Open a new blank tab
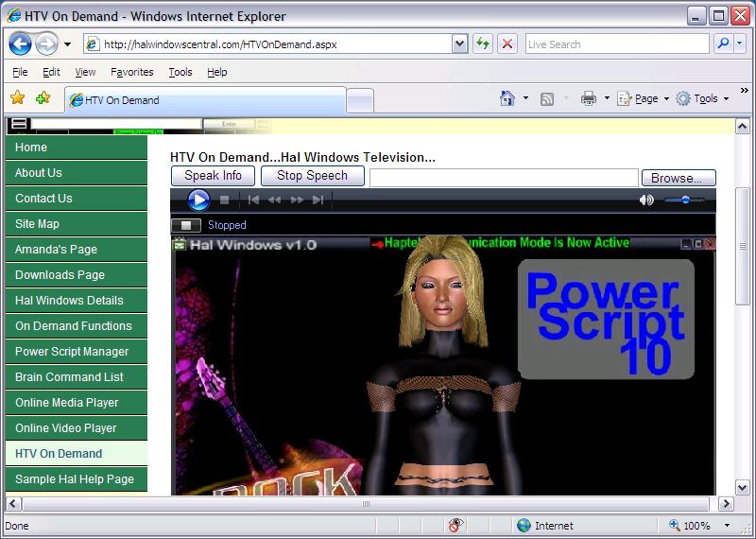The image size is (756, 539). tap(360, 101)
